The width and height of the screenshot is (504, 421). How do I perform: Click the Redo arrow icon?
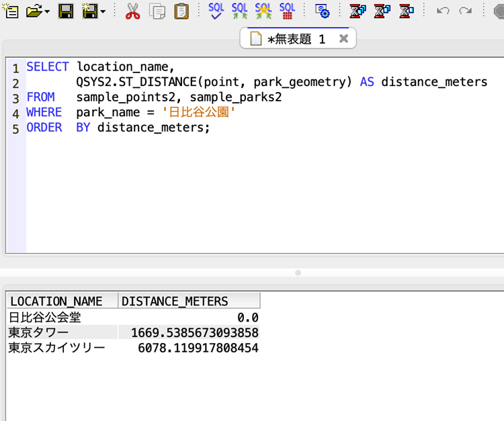coord(465,11)
